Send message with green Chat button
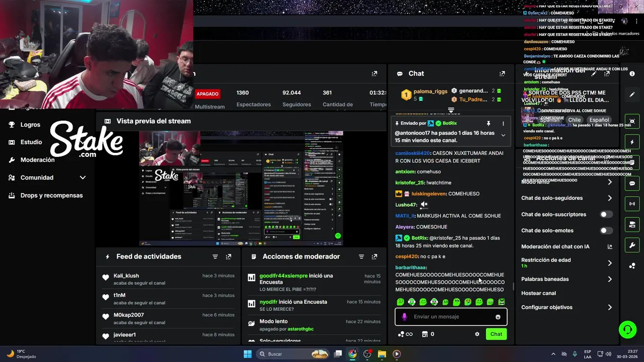 pyautogui.click(x=496, y=334)
